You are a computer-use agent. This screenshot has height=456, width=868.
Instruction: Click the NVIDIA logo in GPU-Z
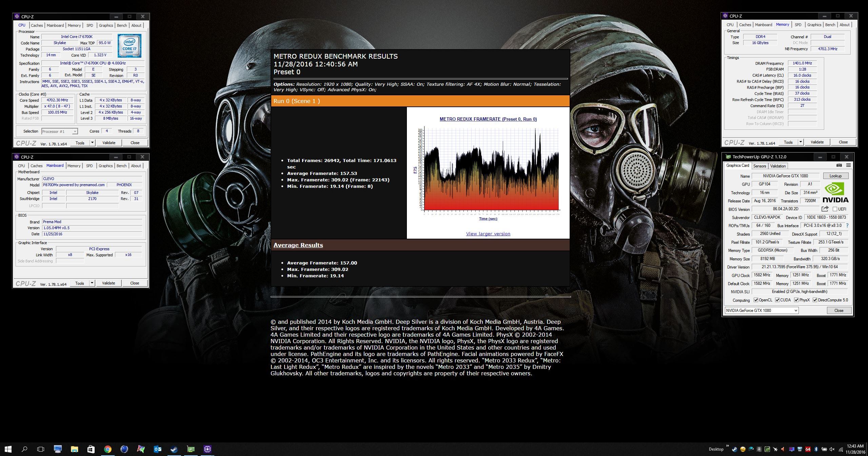[835, 193]
